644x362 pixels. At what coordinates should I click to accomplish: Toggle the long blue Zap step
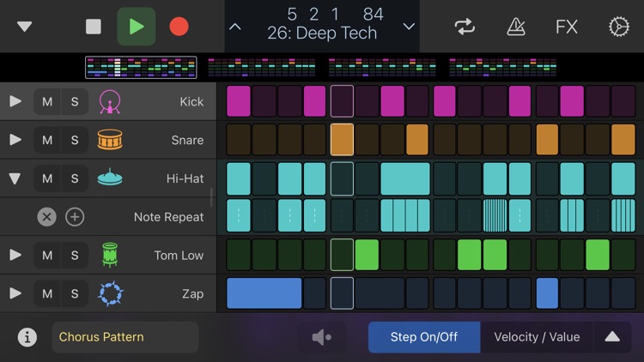(x=264, y=293)
